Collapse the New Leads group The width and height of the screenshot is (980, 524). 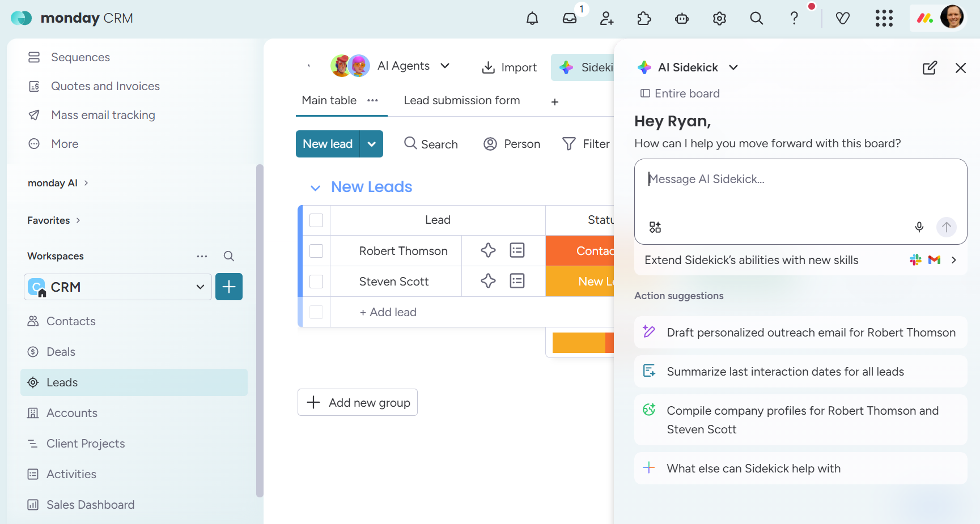(x=316, y=188)
